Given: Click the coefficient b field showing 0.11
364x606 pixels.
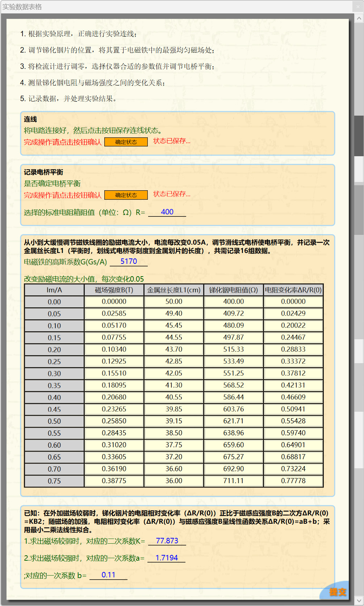Looking at the screenshot, I should point(108,575).
